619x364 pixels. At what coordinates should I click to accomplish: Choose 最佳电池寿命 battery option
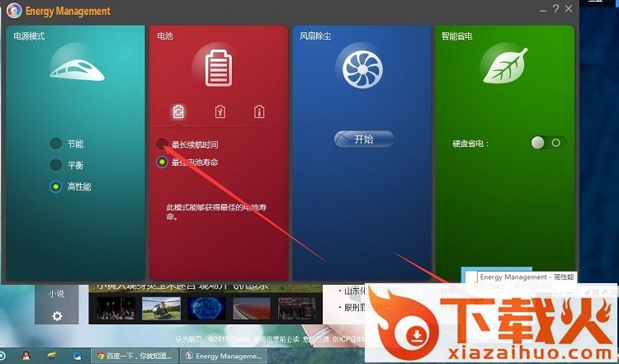pos(163,162)
